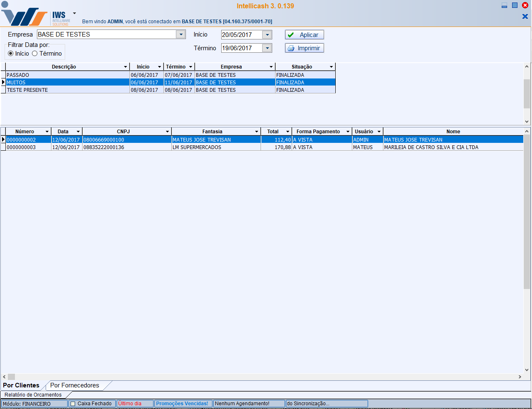The height and width of the screenshot is (409, 532).
Task: Click the scroll-down arrow of lower grid scrollbar
Action: click(x=527, y=370)
